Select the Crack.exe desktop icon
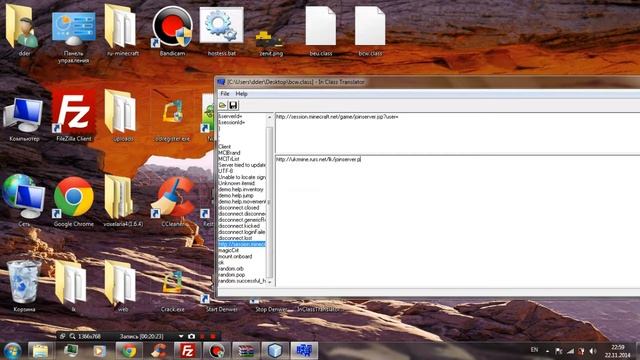Screen dimensions: 640x360 click(172, 290)
